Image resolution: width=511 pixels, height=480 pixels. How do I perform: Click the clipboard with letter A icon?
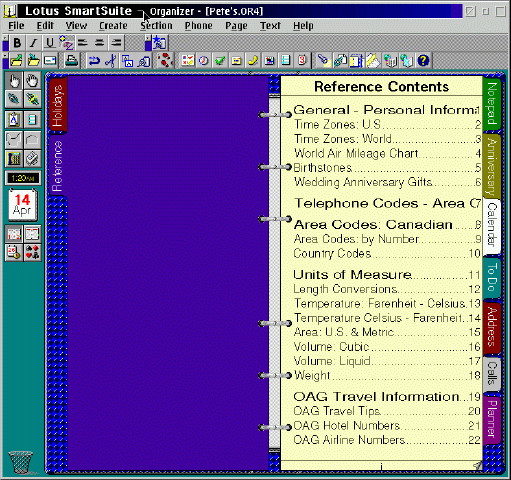tap(14, 120)
